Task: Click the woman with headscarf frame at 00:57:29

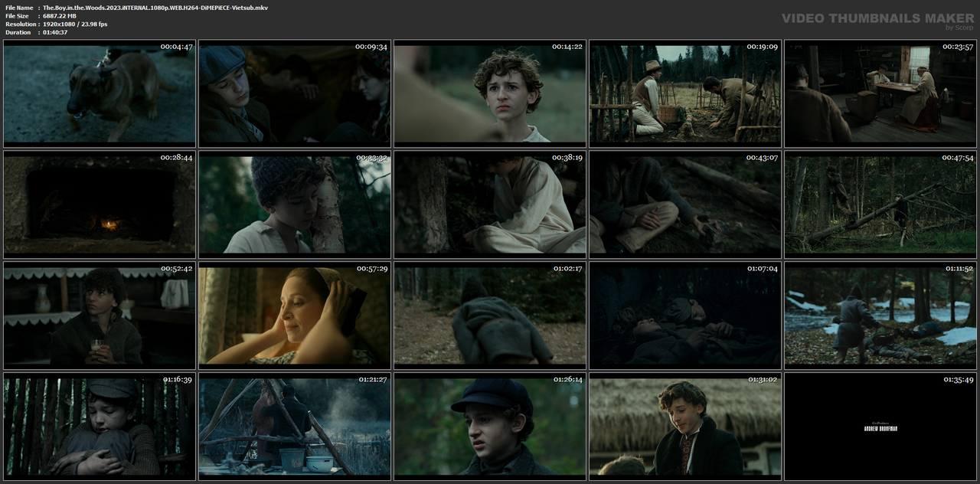Action: pyautogui.click(x=295, y=316)
